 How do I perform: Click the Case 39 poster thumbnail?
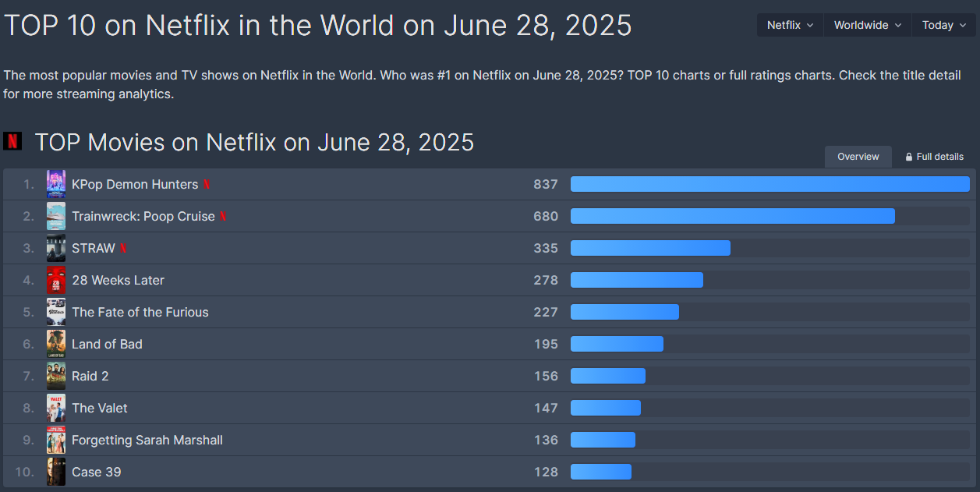coord(56,472)
